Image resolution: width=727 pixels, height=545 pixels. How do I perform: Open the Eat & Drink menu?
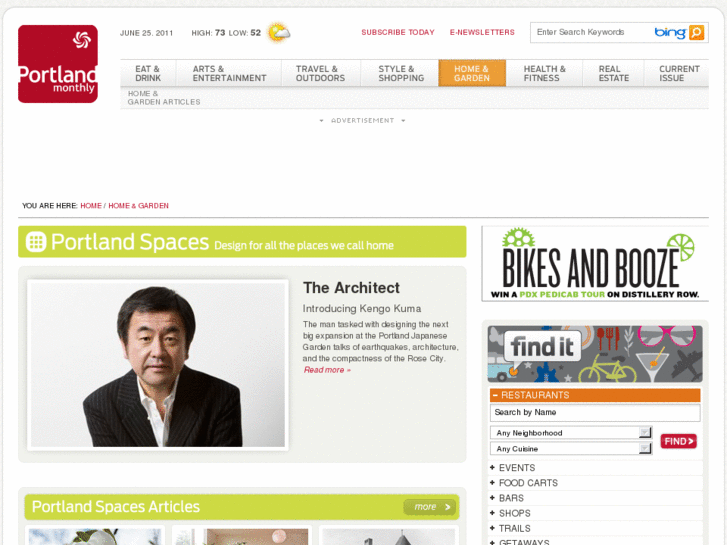coord(148,73)
